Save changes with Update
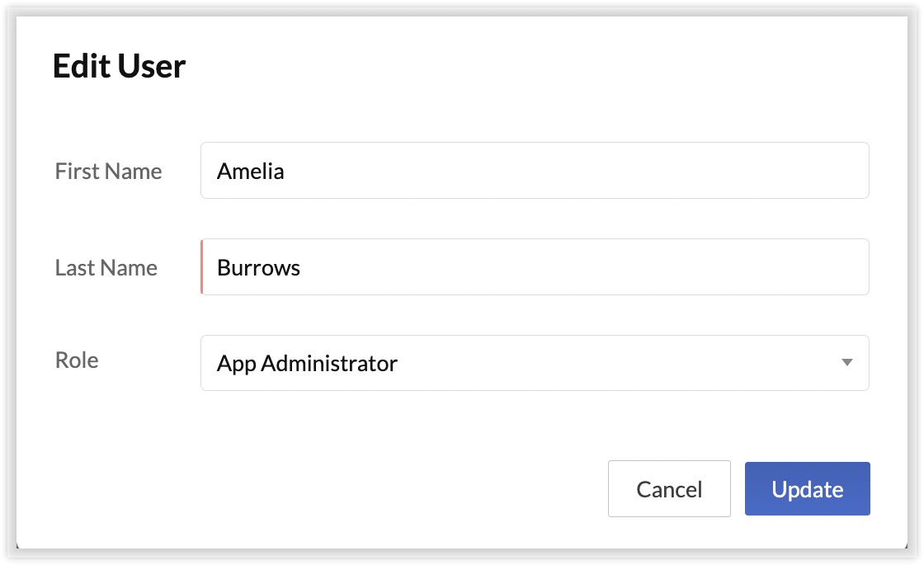The height and width of the screenshot is (565, 924). tap(807, 489)
